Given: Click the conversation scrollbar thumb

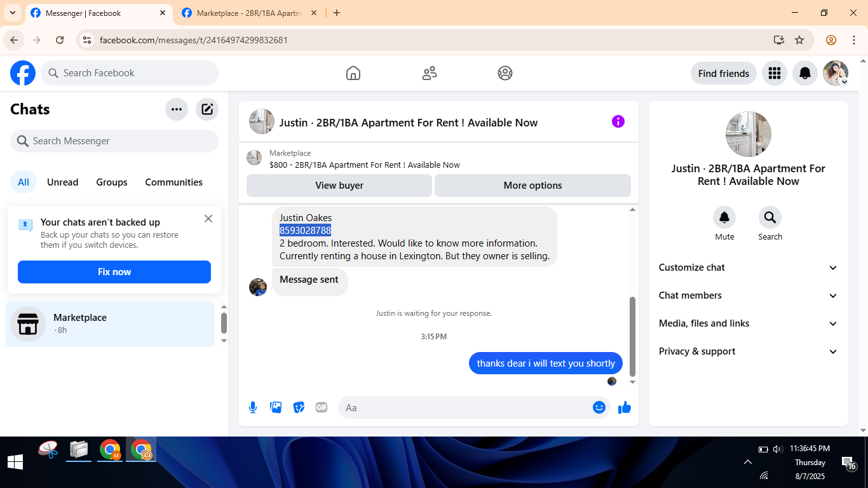Looking at the screenshot, I should [x=632, y=335].
